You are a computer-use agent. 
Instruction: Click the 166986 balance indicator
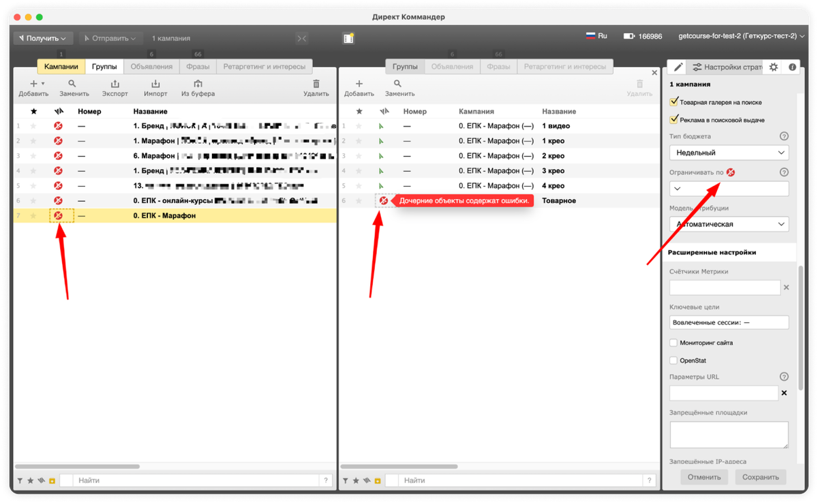pyautogui.click(x=643, y=36)
